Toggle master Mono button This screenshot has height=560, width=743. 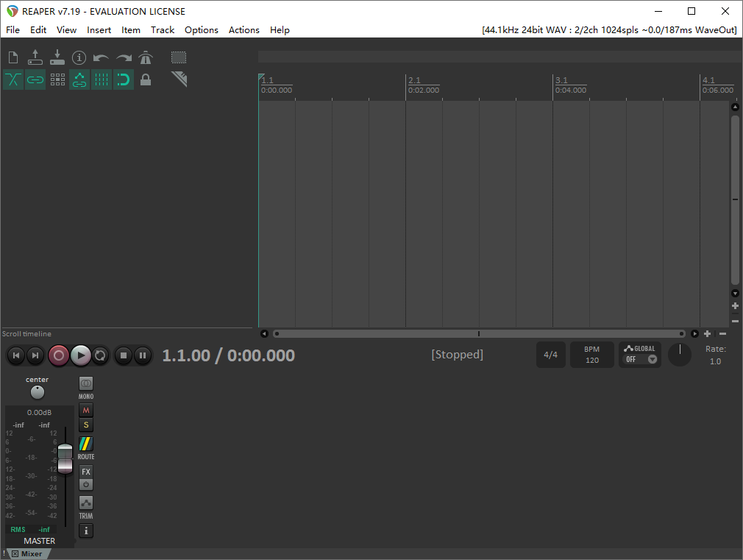pyautogui.click(x=86, y=383)
